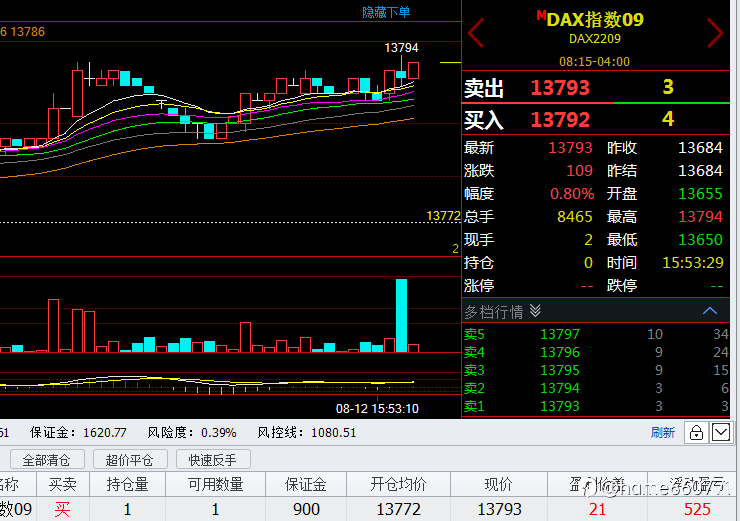Click floating profit 525 cell

pyautogui.click(x=697, y=509)
